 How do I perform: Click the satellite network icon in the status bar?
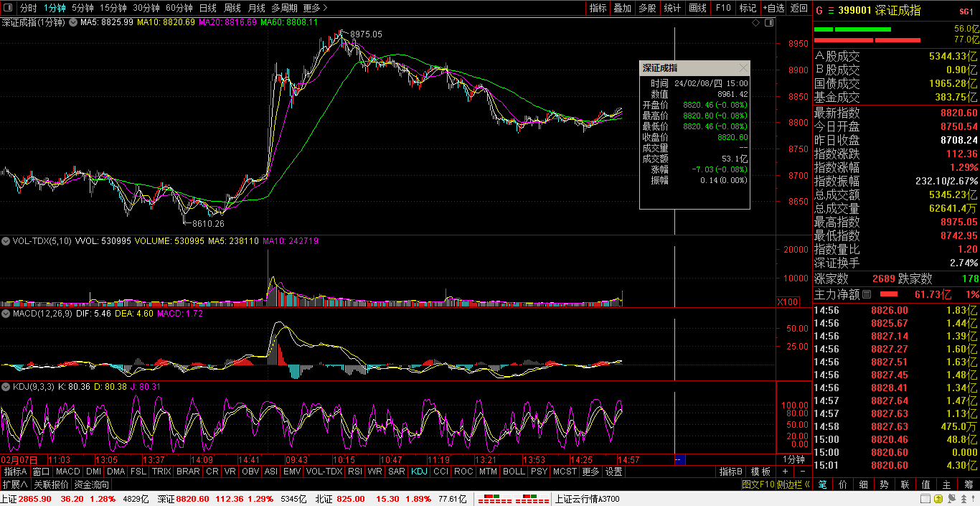(953, 499)
